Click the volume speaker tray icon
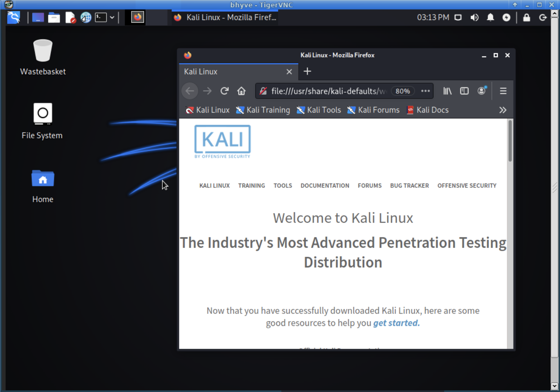This screenshot has height=392, width=560. pyautogui.click(x=474, y=17)
